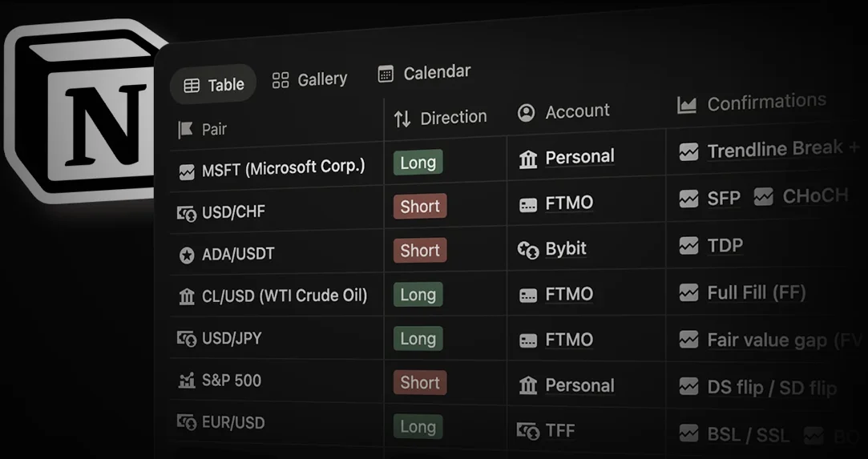Click the star icon next to ADA/USDT
This screenshot has height=459, width=868.
click(x=187, y=255)
